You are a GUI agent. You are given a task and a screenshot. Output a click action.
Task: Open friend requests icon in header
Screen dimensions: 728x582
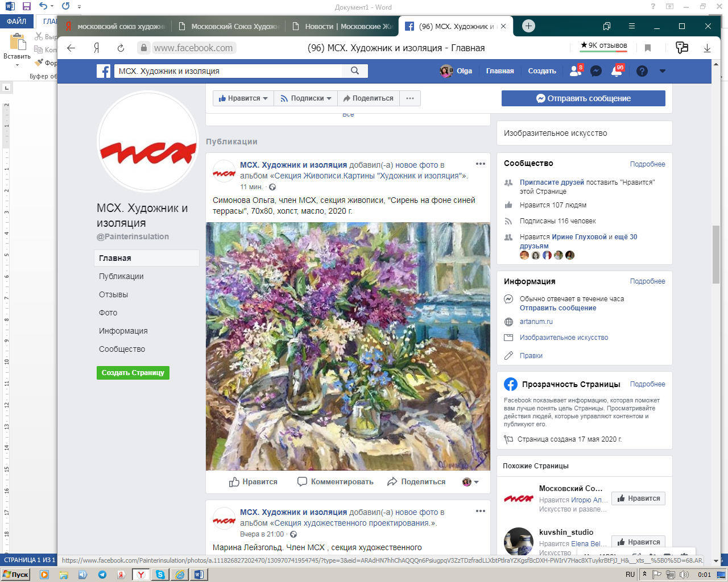pyautogui.click(x=576, y=71)
